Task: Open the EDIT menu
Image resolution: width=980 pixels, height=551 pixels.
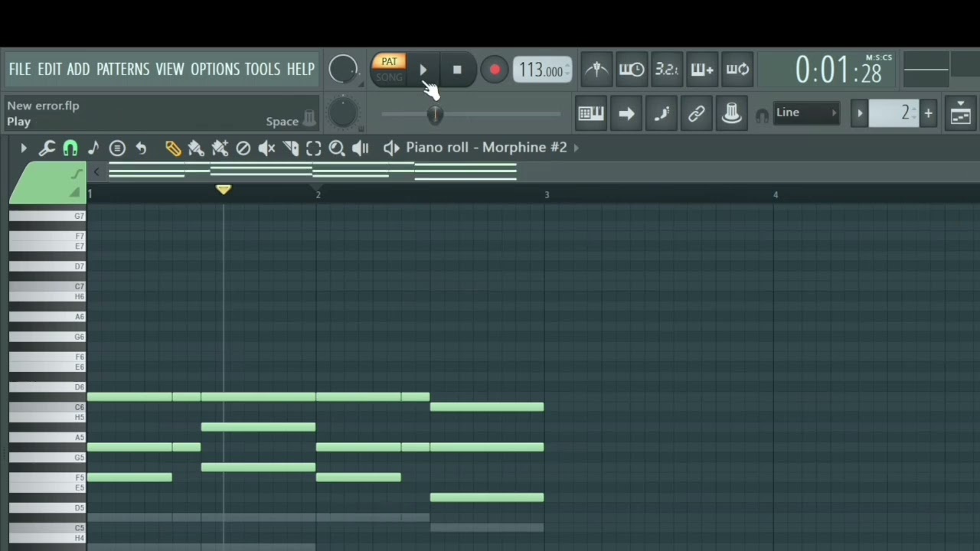Action: [x=50, y=70]
